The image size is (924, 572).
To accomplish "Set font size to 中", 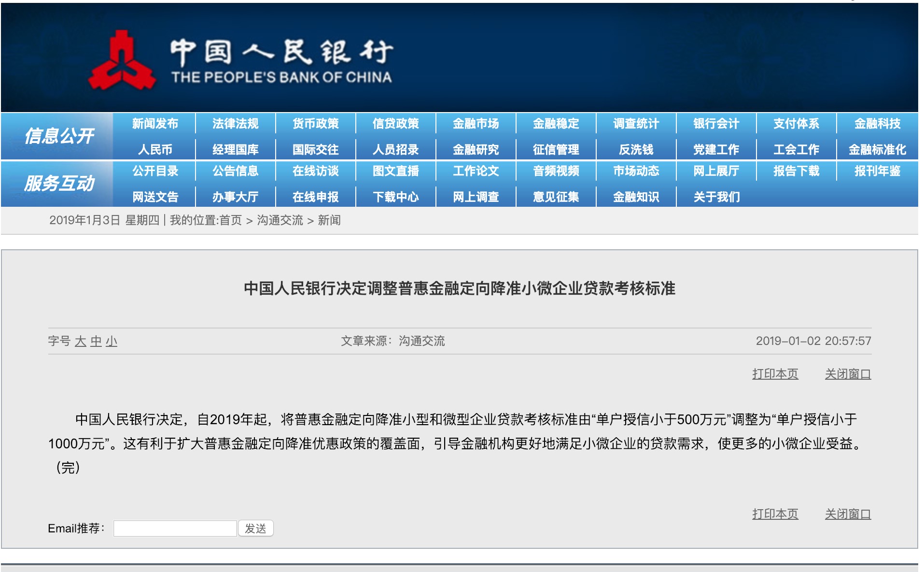I will 96,342.
